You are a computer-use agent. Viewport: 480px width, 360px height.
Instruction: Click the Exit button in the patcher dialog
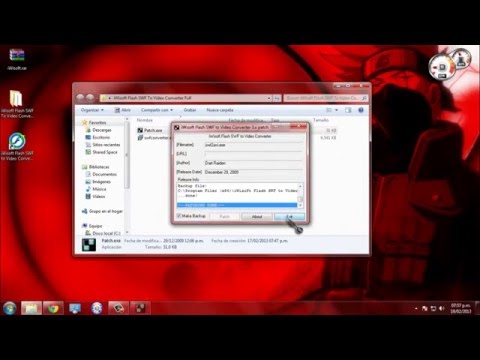289,217
